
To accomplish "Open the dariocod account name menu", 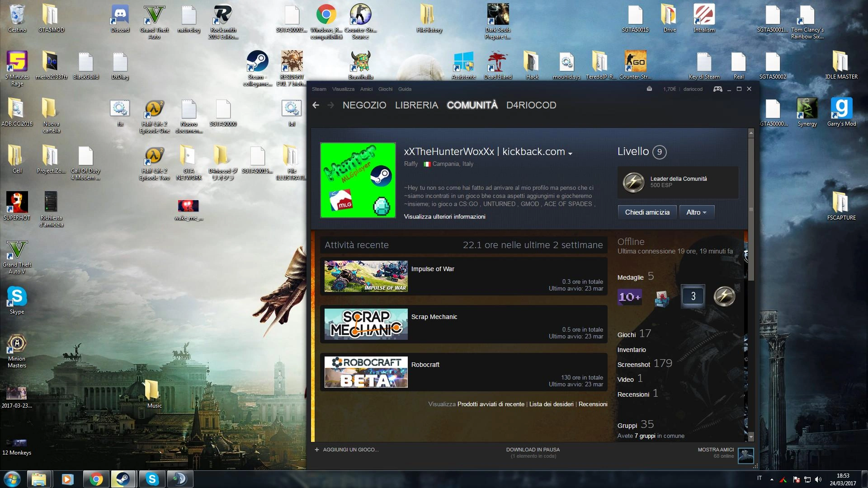I will [693, 89].
